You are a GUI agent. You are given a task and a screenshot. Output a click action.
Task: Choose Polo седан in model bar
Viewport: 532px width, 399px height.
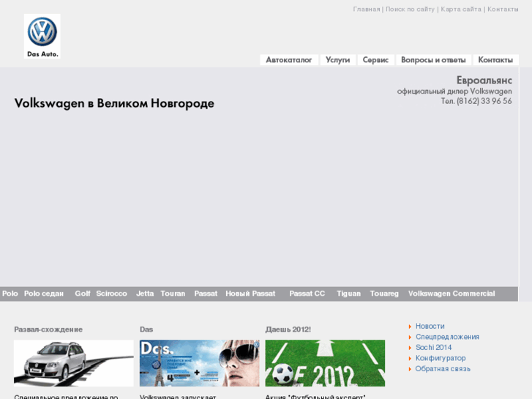[x=43, y=294]
